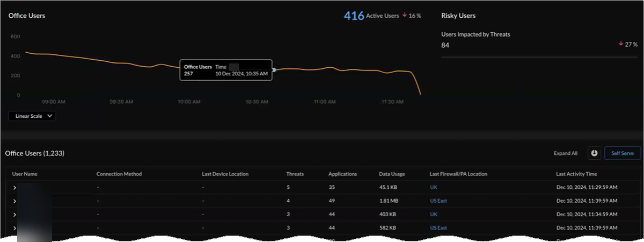Click the 1.81 MB data usage cell
644x242 pixels.
coord(389,201)
